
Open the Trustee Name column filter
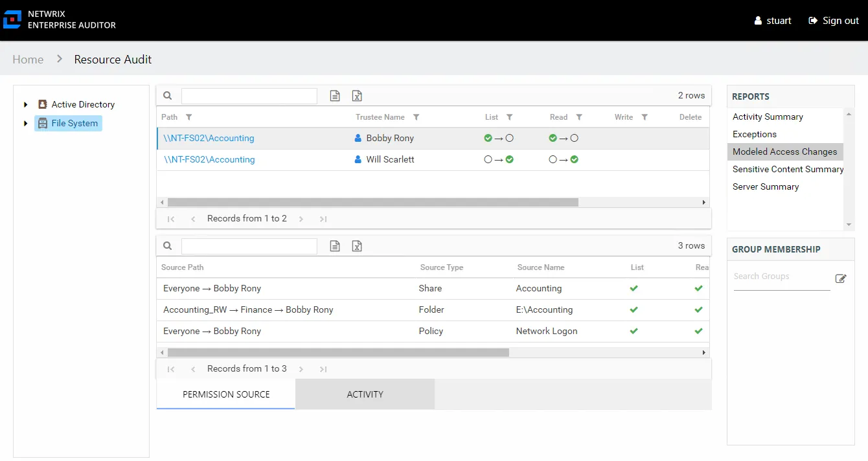[417, 117]
